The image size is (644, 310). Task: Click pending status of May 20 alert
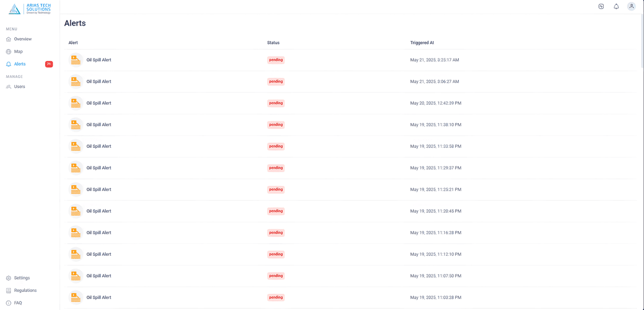276,103
